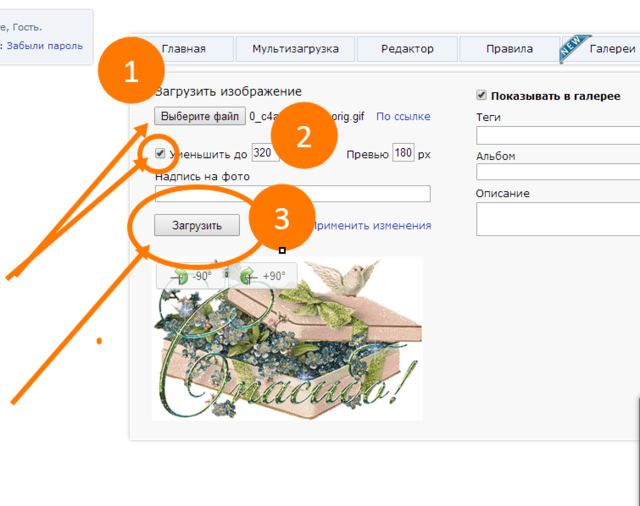Open the Редактор tab
This screenshot has height=506, width=640.
(407, 49)
